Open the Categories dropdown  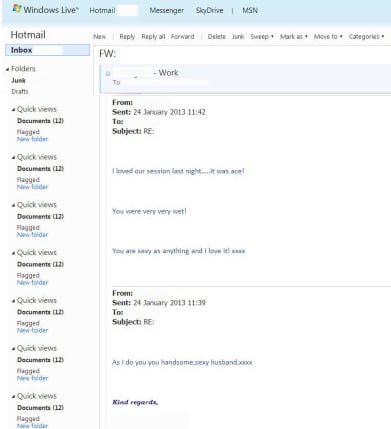(366, 37)
